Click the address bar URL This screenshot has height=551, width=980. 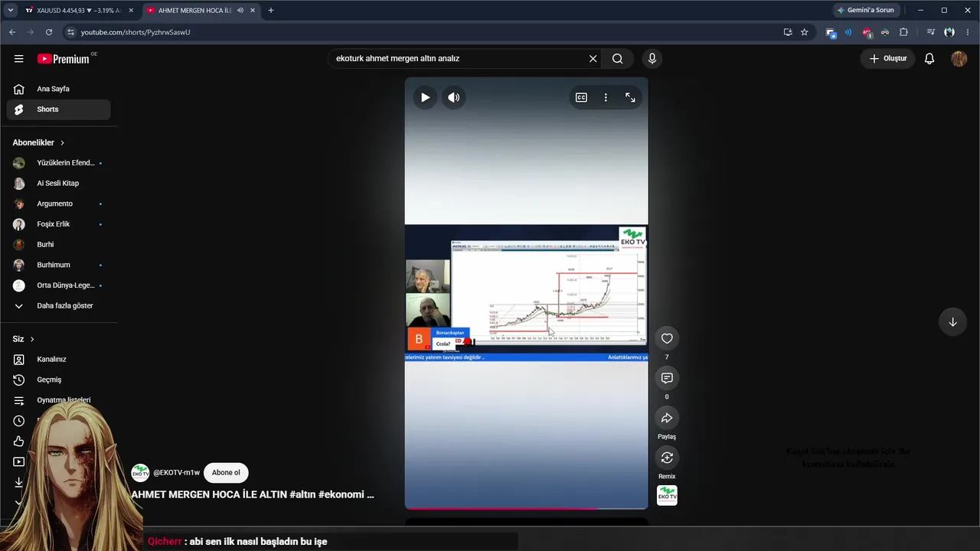pos(136,32)
